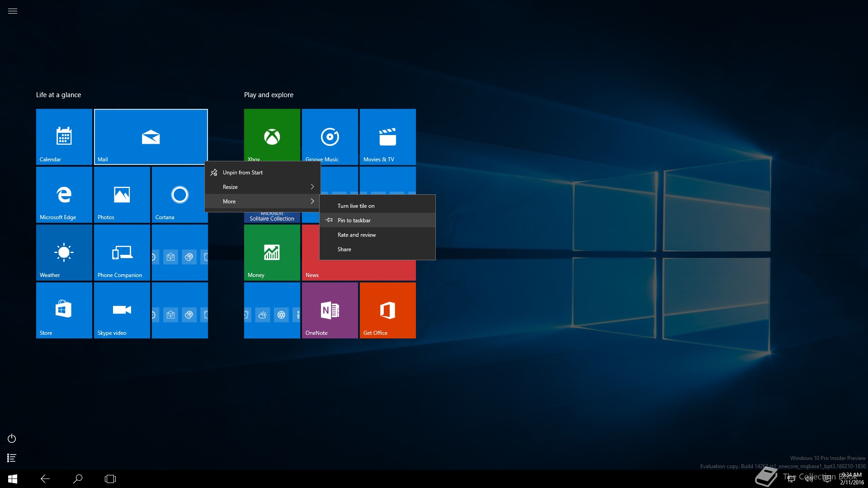Viewport: 868px width, 488px height.
Task: Turn live tile on
Action: (377, 206)
